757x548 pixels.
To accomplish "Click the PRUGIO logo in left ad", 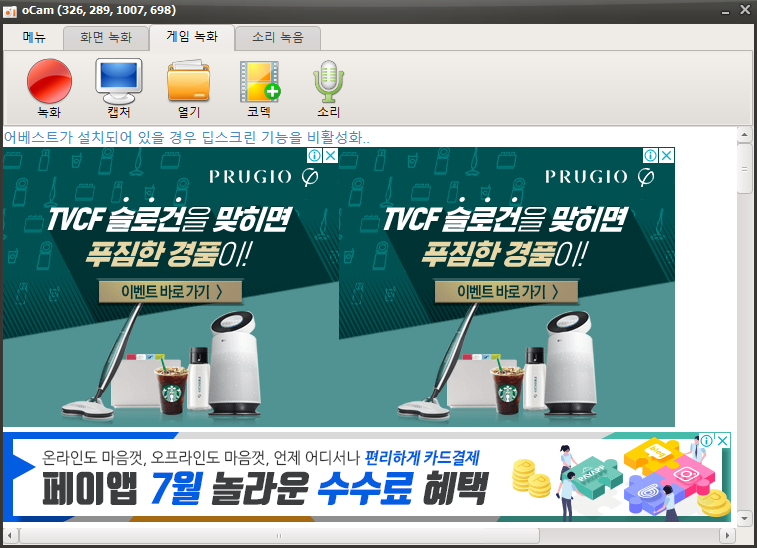I will (x=264, y=177).
